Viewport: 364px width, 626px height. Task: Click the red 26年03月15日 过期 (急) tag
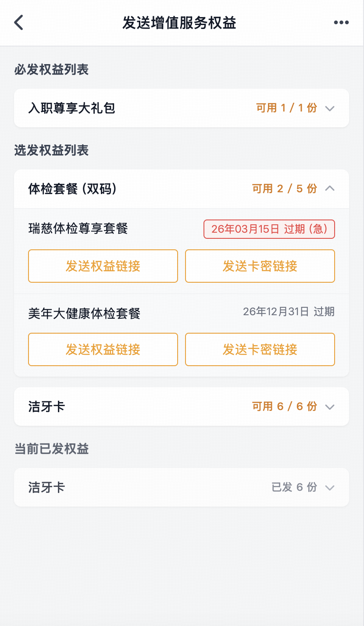[269, 229]
